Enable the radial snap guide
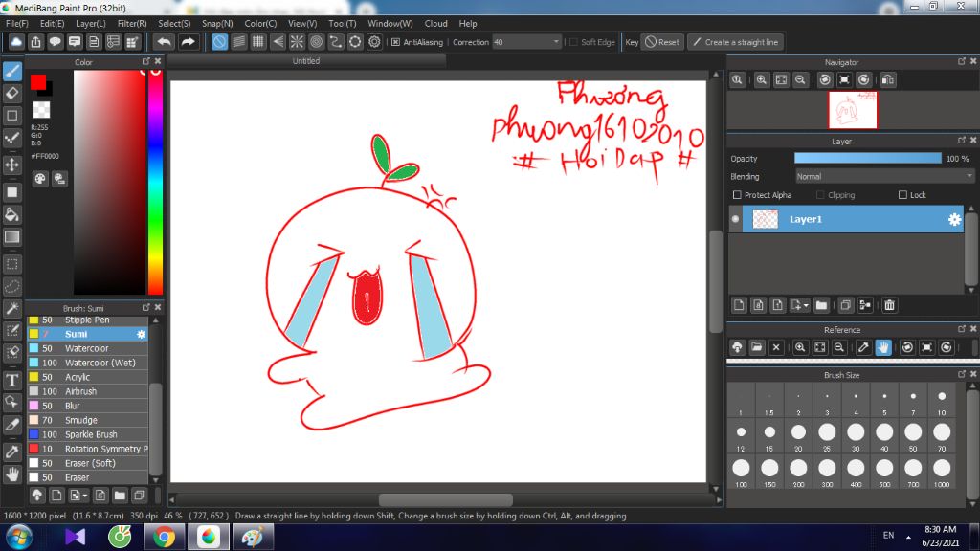Viewport: 980px width, 551px height. pyautogui.click(x=297, y=42)
